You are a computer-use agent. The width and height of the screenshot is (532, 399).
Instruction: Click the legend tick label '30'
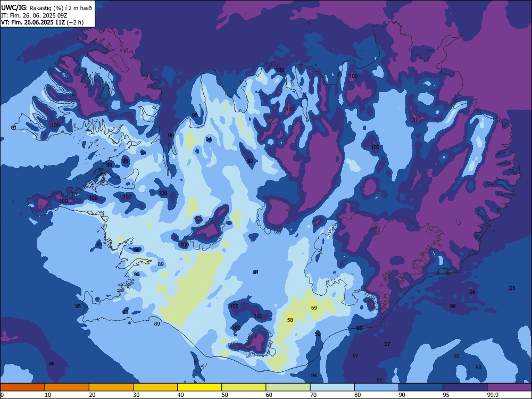[136, 395]
